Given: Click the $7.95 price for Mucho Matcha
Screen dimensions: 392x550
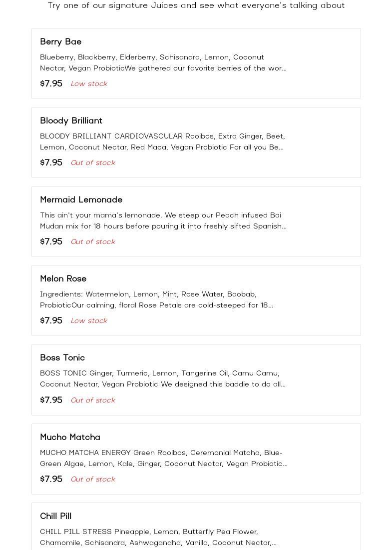Looking at the screenshot, I should coord(51,479).
